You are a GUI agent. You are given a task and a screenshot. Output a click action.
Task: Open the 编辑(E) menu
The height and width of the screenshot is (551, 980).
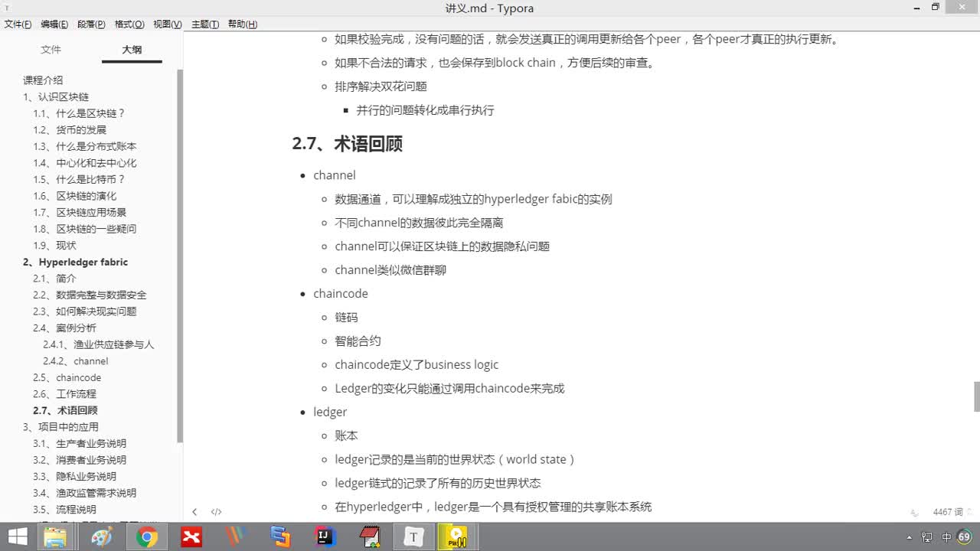[x=54, y=24]
